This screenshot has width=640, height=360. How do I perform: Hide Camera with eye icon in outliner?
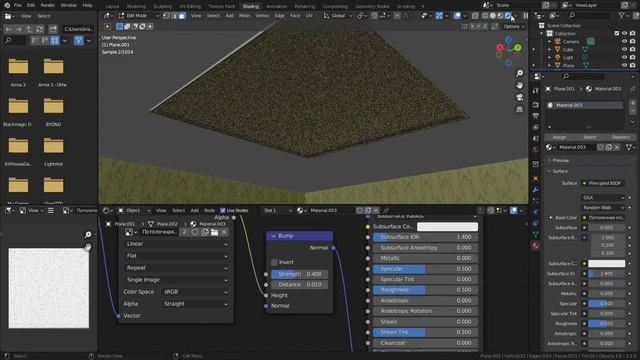point(624,41)
